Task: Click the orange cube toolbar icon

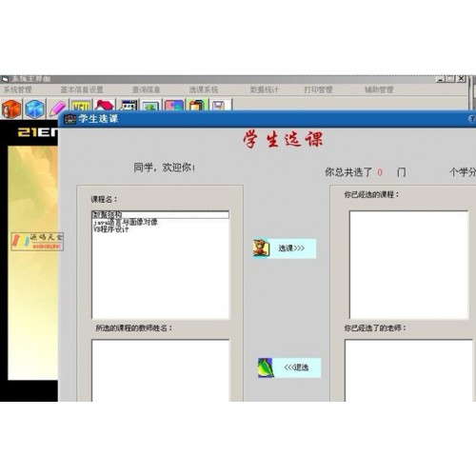Action: [11, 109]
